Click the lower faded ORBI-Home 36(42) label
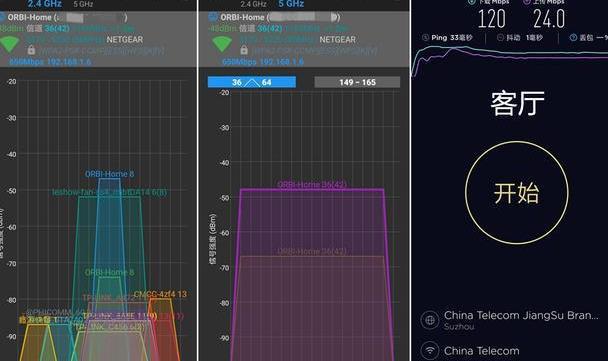This screenshot has width=608, height=361. 312,252
